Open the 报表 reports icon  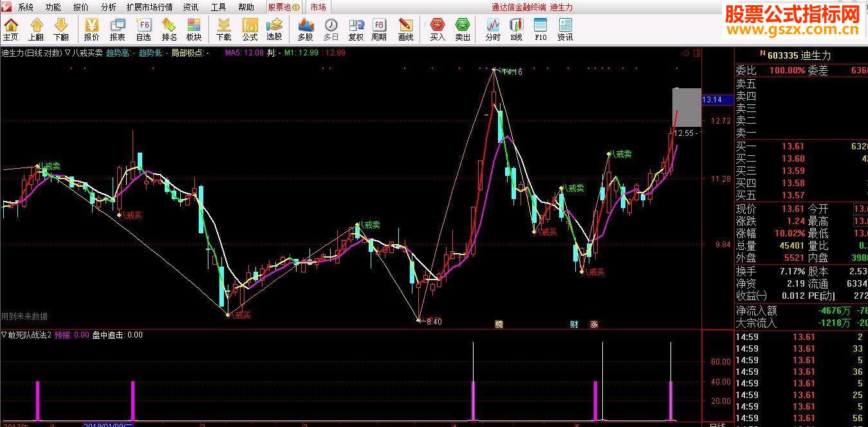point(117,29)
